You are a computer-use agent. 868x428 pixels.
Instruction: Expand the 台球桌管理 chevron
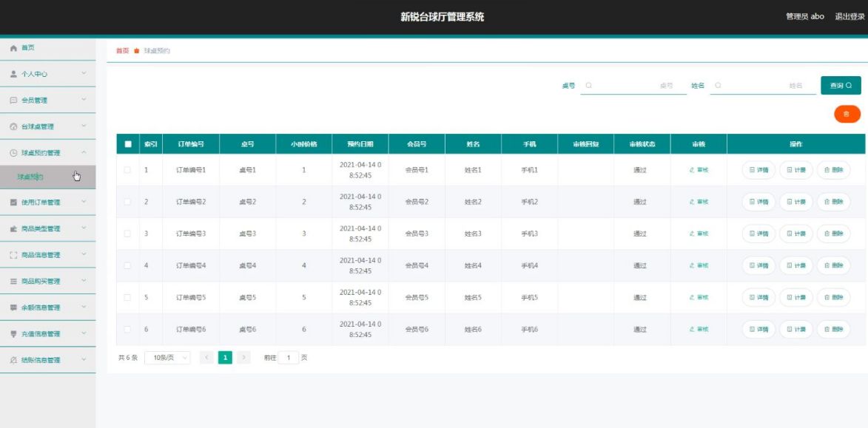(84, 126)
